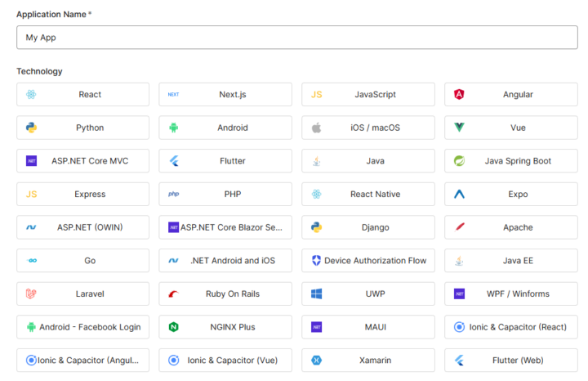Viewport: 588px width, 381px height.
Task: Choose the ASP.NET Core MVC purple icon
Action: tap(31, 161)
